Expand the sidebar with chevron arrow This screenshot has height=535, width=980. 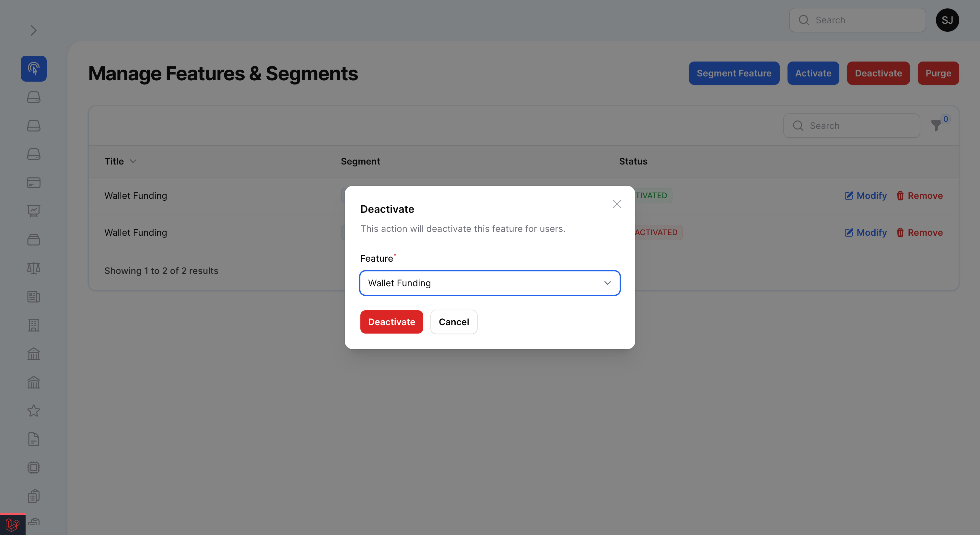click(33, 30)
